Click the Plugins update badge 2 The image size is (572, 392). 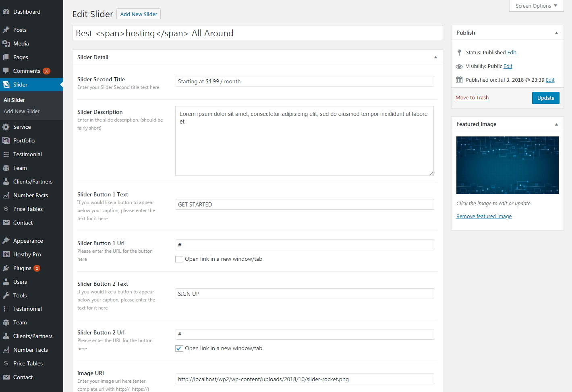tap(37, 268)
